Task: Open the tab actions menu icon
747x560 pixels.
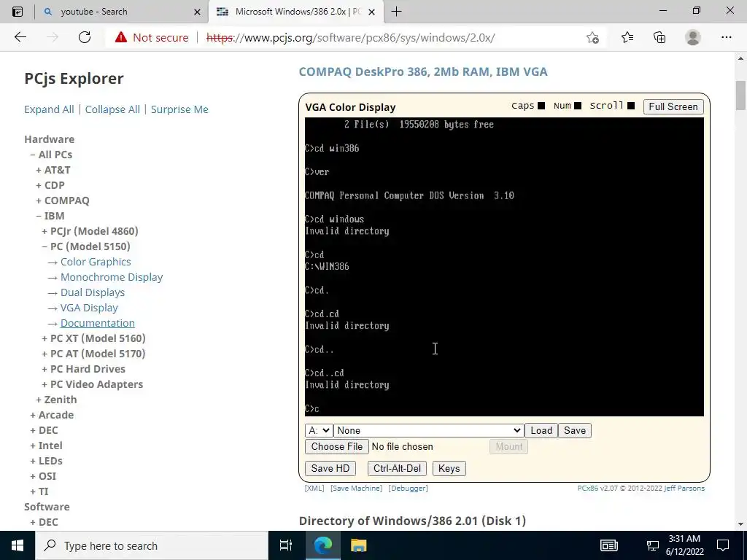Action: click(x=18, y=12)
